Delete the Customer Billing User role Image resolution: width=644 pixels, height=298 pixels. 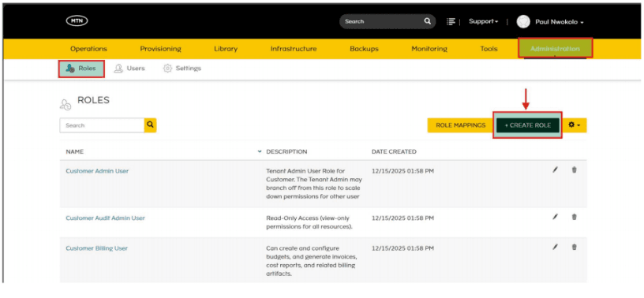575,247
